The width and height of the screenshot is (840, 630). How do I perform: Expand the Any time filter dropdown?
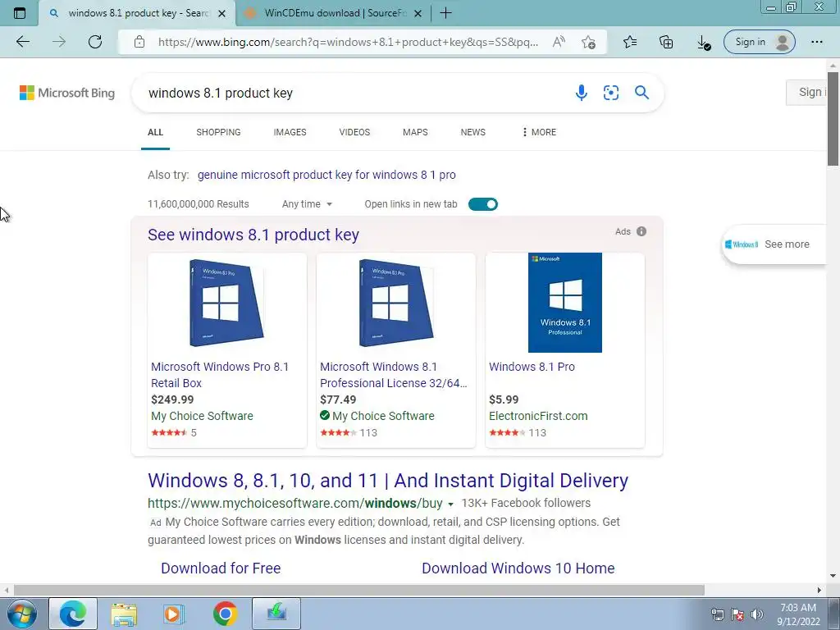click(307, 204)
